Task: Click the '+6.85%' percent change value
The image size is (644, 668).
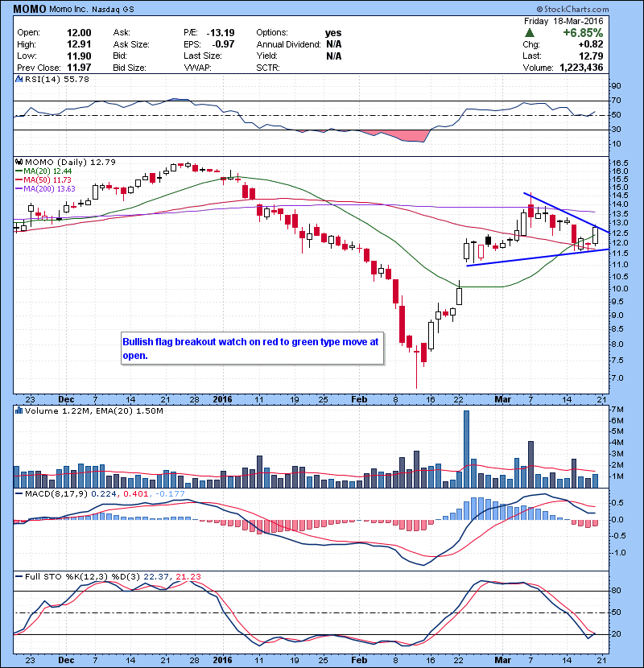Action: [x=583, y=33]
